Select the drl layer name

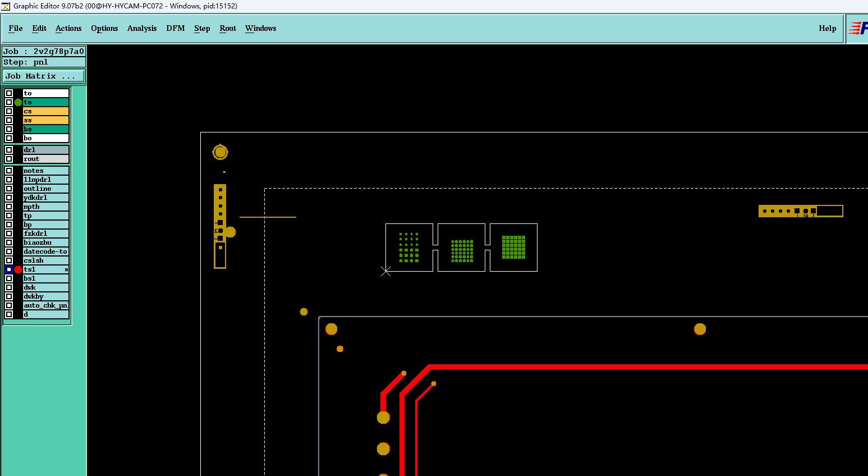[45, 150]
